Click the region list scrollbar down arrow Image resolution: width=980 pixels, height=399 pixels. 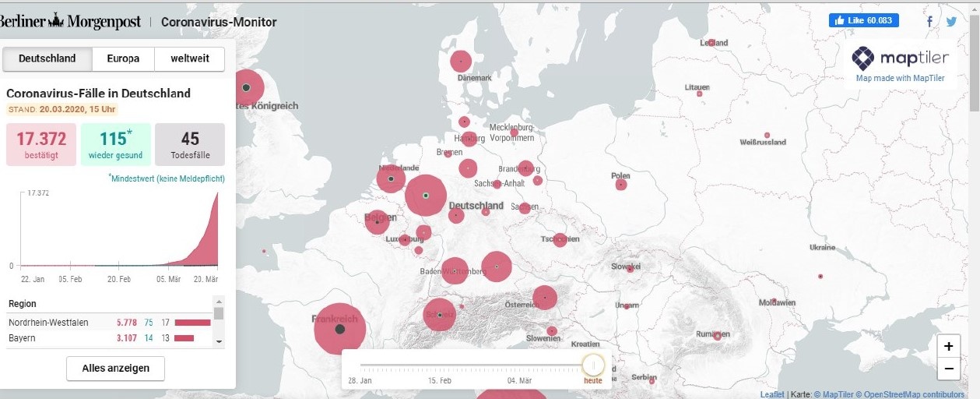click(x=219, y=341)
